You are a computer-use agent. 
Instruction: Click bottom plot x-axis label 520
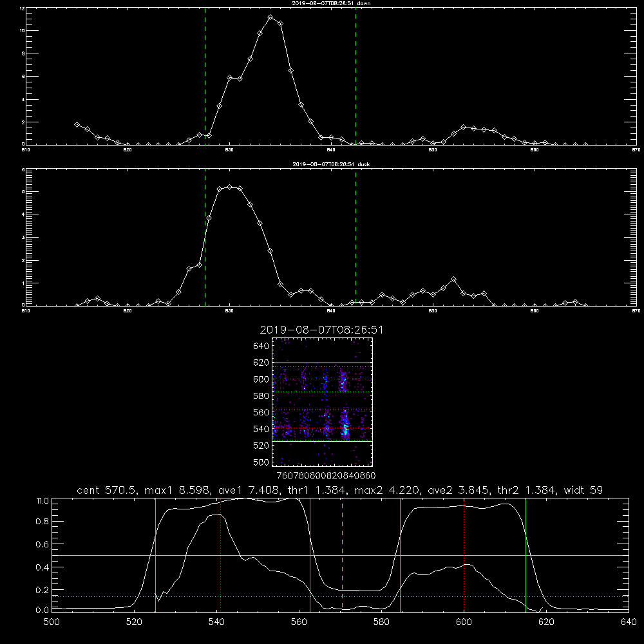[x=134, y=622]
